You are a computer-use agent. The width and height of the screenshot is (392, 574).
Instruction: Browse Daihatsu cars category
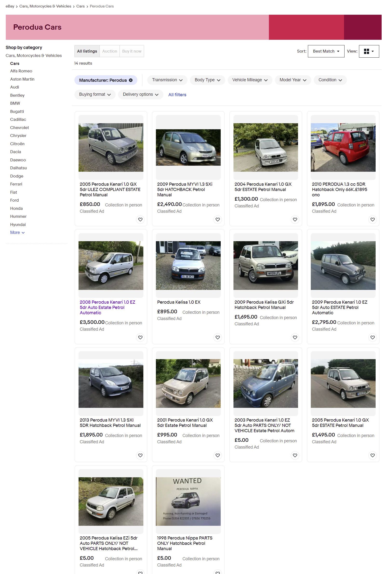[19, 168]
